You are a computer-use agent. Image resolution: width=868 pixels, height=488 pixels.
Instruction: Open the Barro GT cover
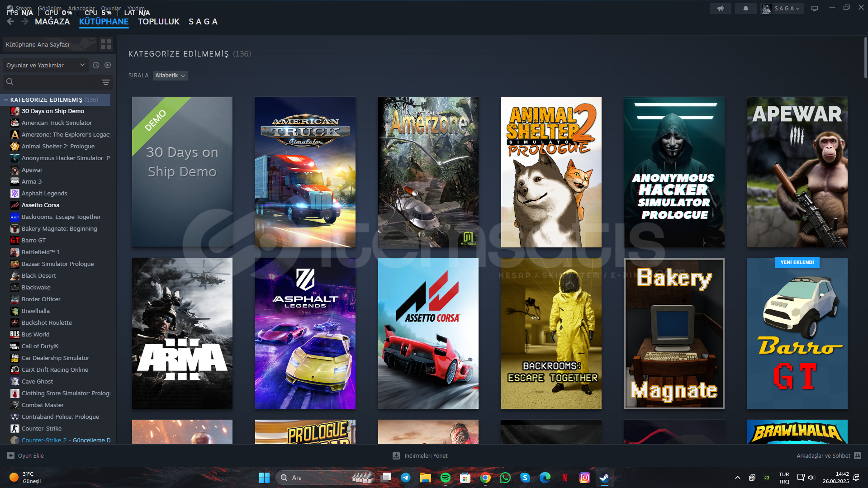coord(797,333)
